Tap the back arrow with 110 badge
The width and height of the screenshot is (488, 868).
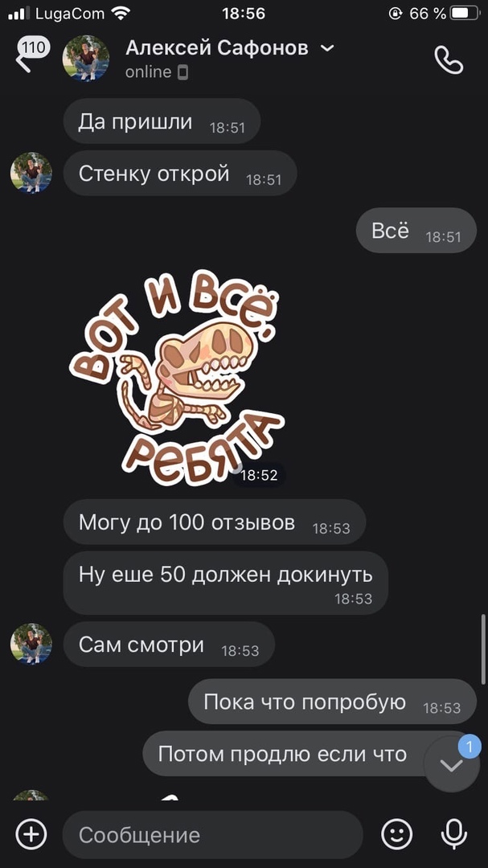coord(31,55)
